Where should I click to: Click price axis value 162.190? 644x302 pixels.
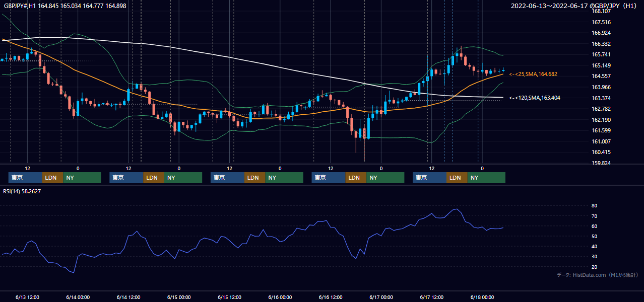(x=601, y=120)
